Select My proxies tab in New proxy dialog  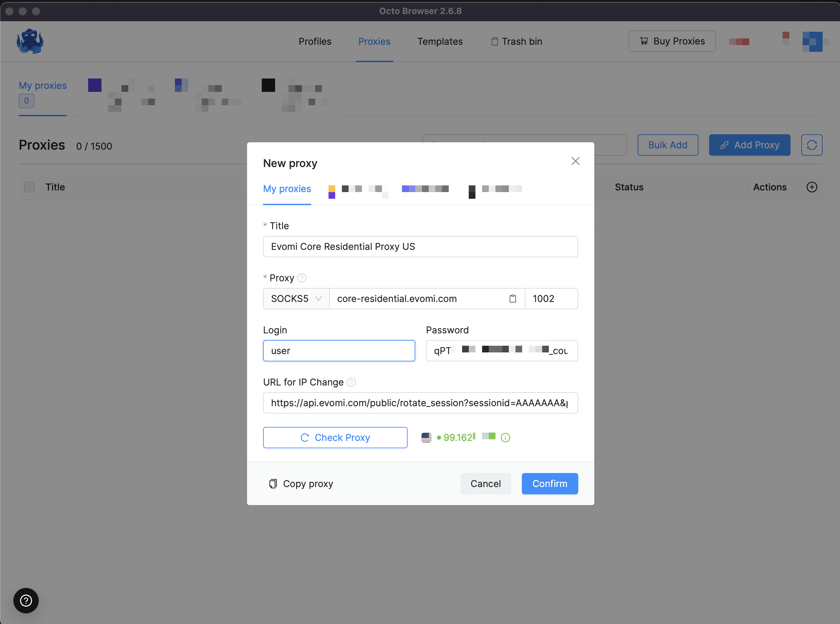pyautogui.click(x=287, y=189)
